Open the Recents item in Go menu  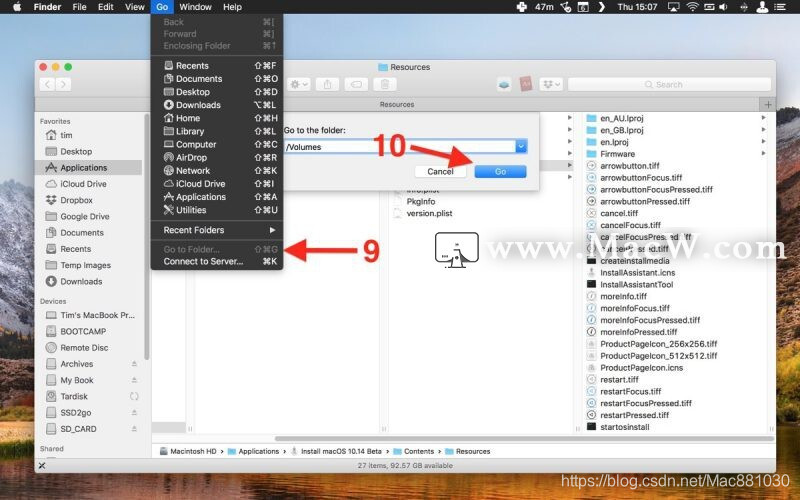(217, 65)
